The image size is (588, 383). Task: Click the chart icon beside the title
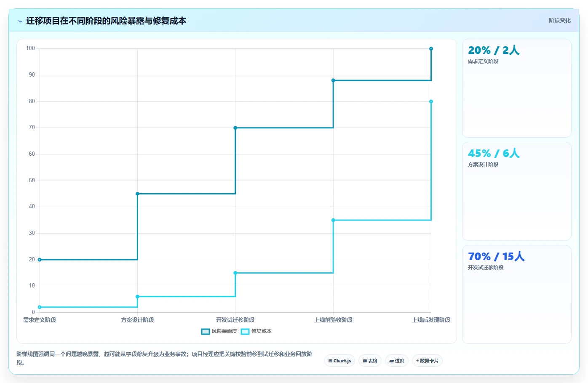pos(20,21)
